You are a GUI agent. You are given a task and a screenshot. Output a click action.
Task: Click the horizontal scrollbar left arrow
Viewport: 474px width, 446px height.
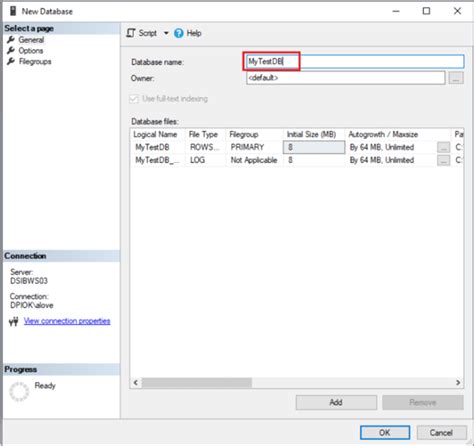[x=136, y=383]
